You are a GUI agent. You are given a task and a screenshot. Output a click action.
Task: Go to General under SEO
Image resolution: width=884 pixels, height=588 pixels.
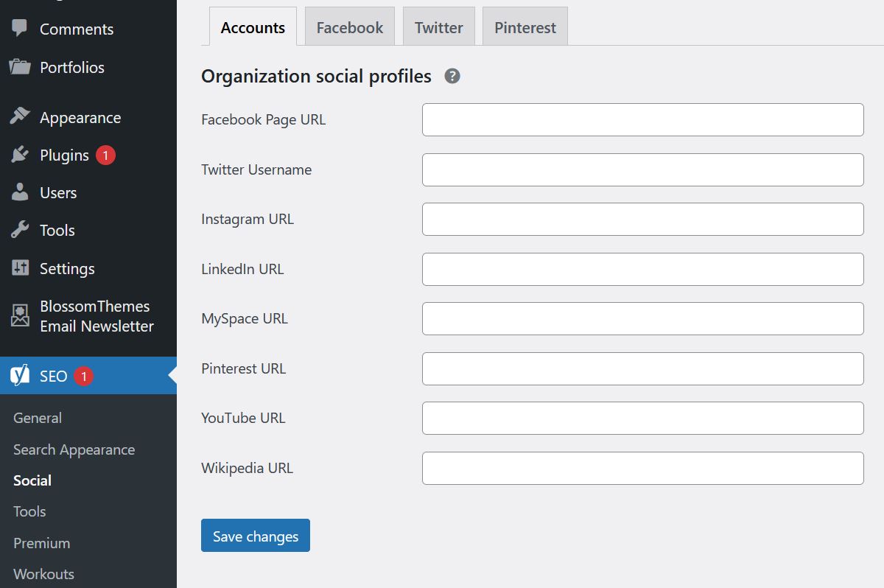(x=38, y=418)
